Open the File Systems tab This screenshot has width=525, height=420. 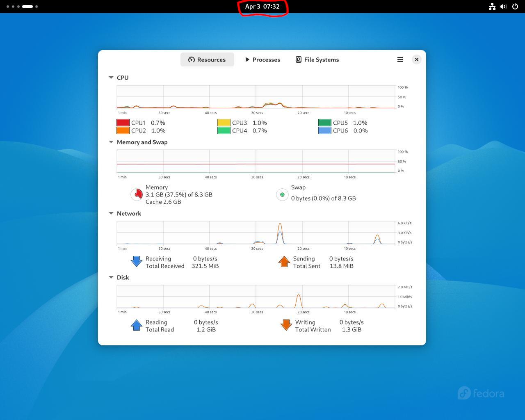317,59
